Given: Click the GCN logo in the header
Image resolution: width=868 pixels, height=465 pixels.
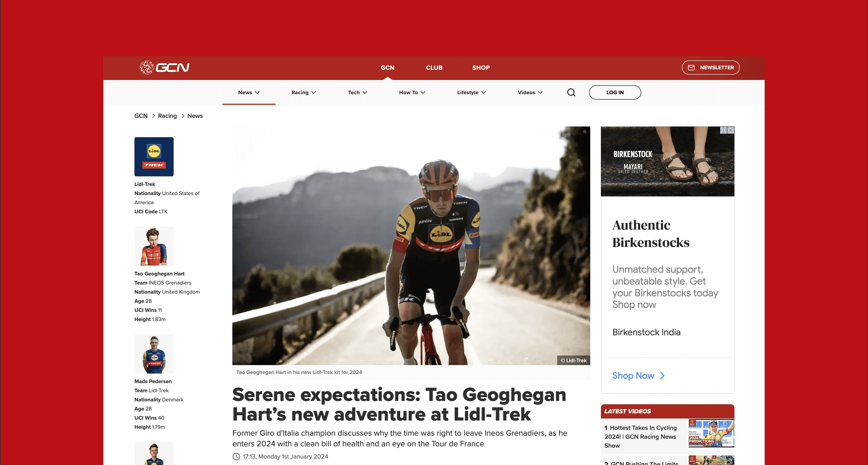Looking at the screenshot, I should coord(164,67).
